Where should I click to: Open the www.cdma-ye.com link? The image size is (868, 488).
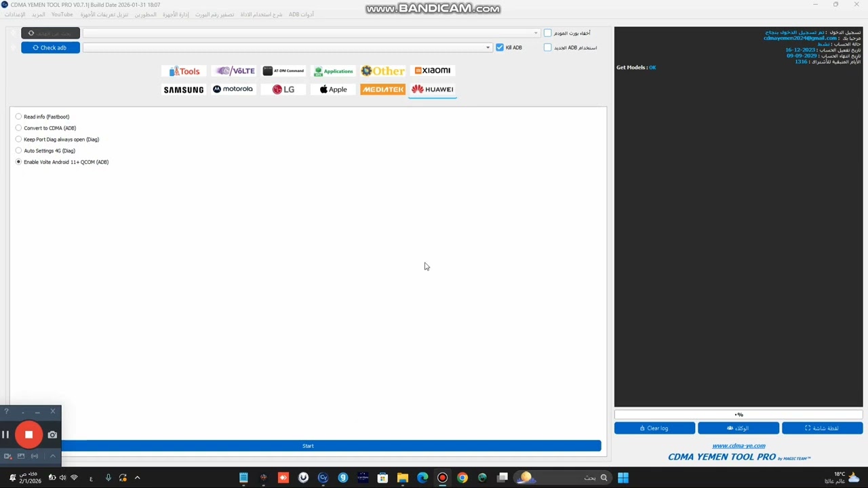click(738, 446)
